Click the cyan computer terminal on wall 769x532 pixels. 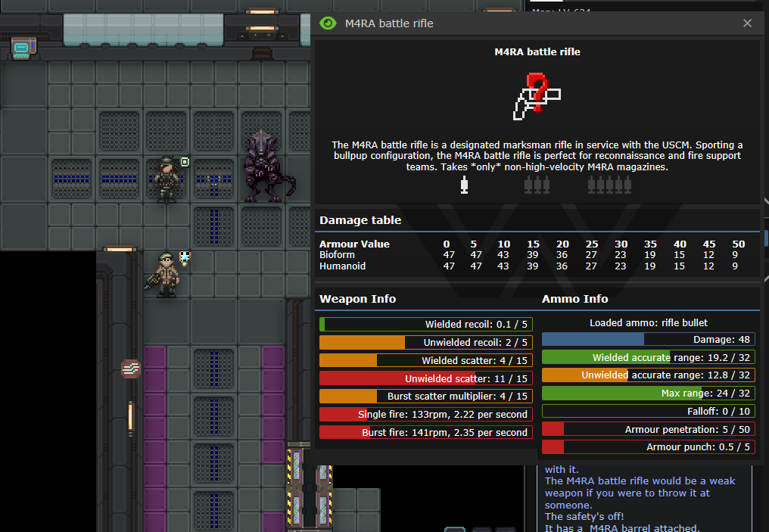point(20,49)
